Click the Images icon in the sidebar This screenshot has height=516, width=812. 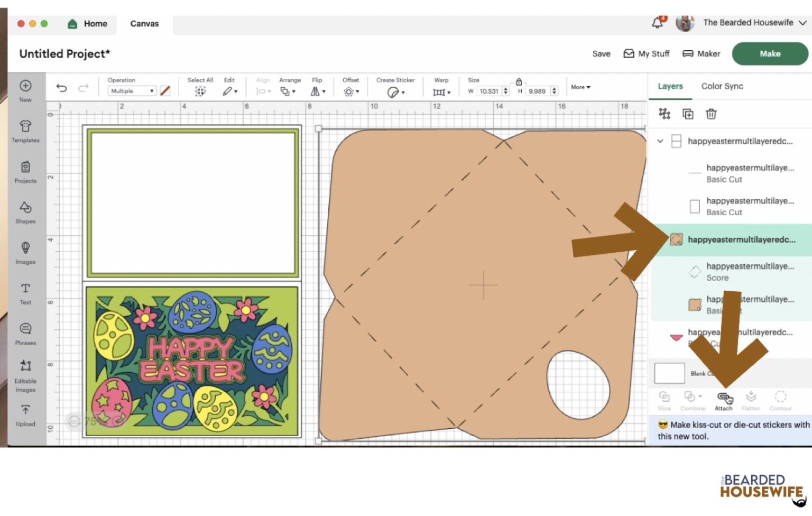click(25, 252)
